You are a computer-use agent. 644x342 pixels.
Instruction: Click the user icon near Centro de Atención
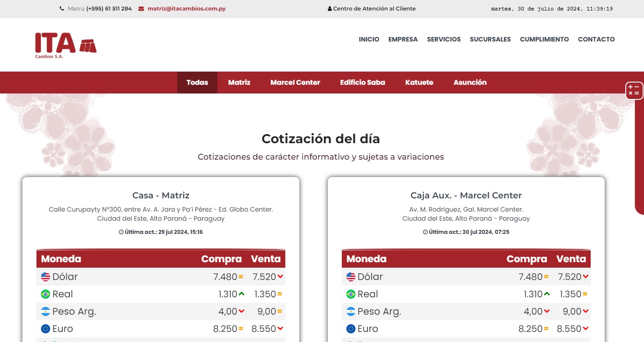(330, 9)
